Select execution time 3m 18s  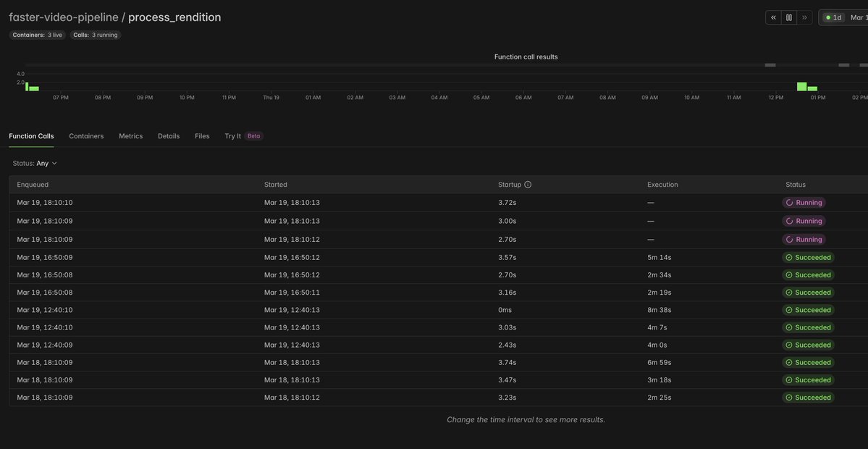660,380
